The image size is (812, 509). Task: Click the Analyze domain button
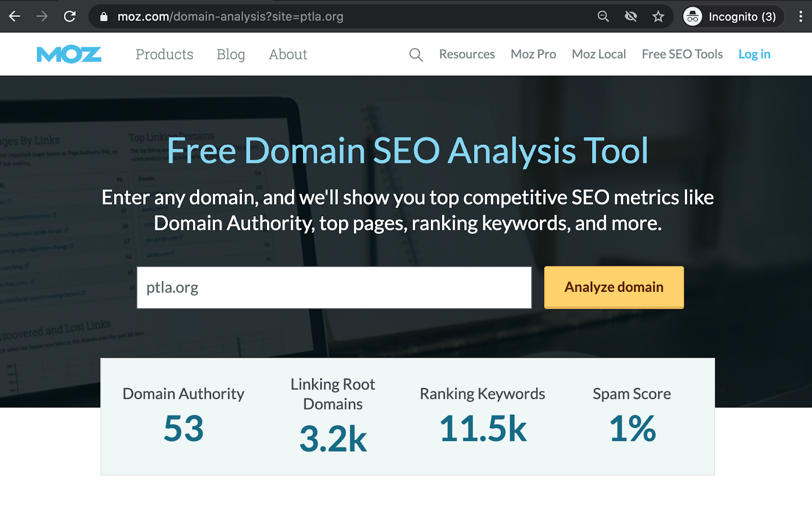click(x=614, y=287)
